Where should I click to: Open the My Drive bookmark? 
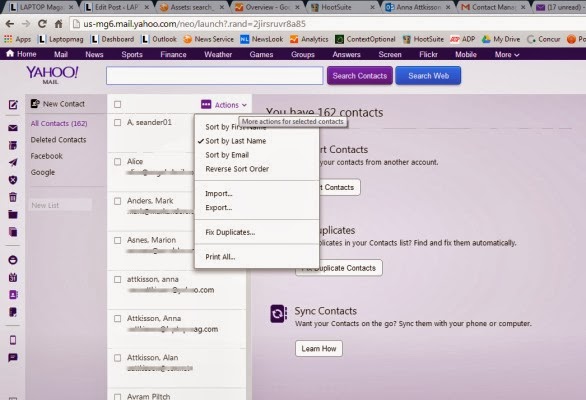pyautogui.click(x=501, y=39)
